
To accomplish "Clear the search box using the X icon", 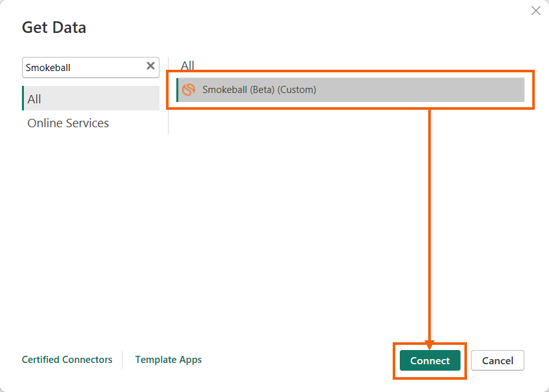I will (150, 66).
